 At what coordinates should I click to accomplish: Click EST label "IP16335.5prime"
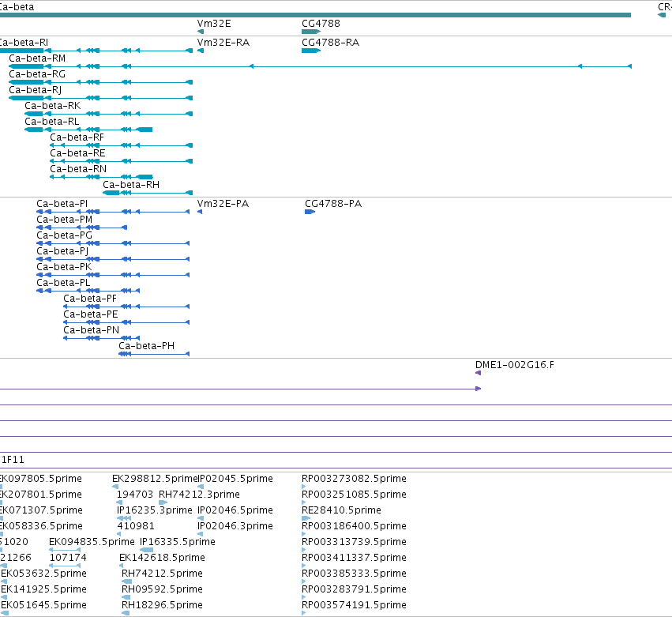click(178, 543)
